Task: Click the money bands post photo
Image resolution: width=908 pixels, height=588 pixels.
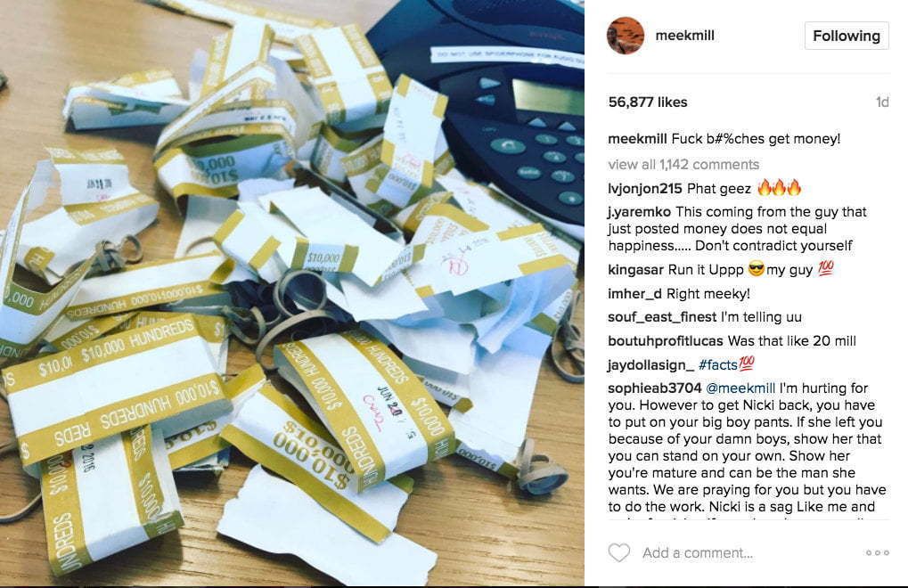Action: [292, 293]
